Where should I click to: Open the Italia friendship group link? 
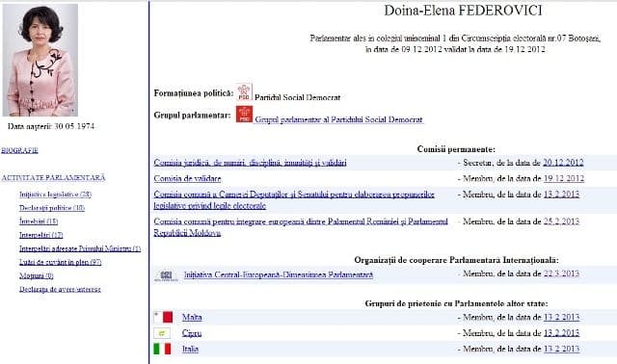190,349
